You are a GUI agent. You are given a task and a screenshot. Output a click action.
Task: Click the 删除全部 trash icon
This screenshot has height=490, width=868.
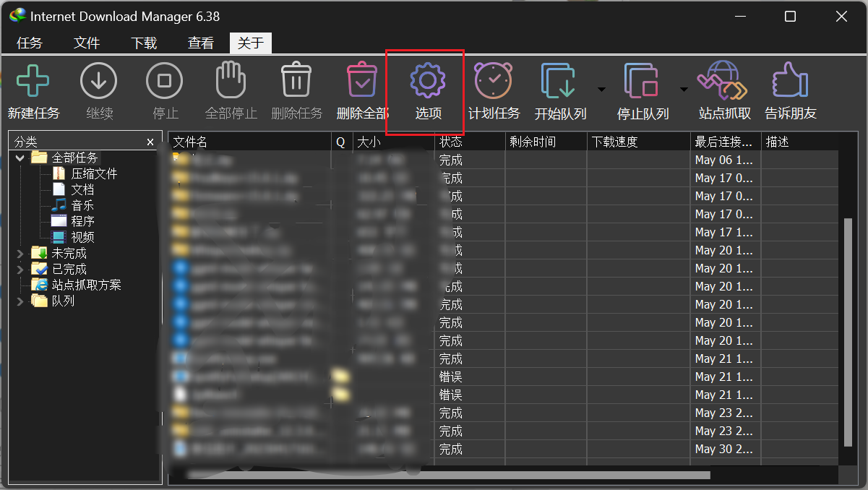click(x=362, y=80)
